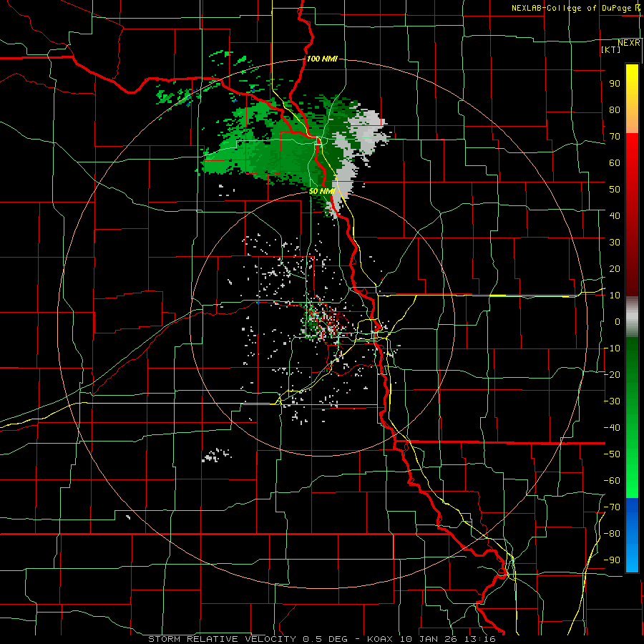Click the -70 scale value

click(612, 507)
